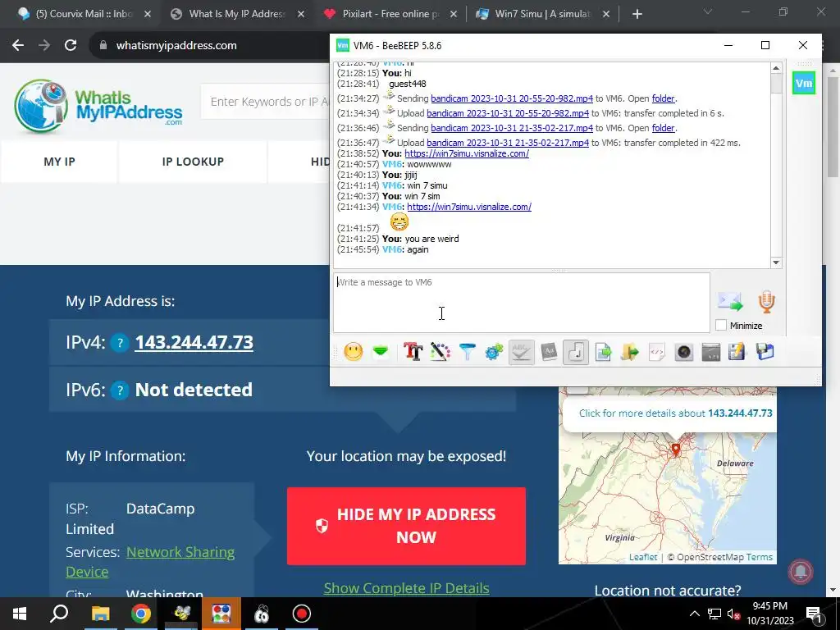Click the send file icon in BeeBEEP
This screenshot has width=840, height=630.
pyautogui.click(x=603, y=352)
